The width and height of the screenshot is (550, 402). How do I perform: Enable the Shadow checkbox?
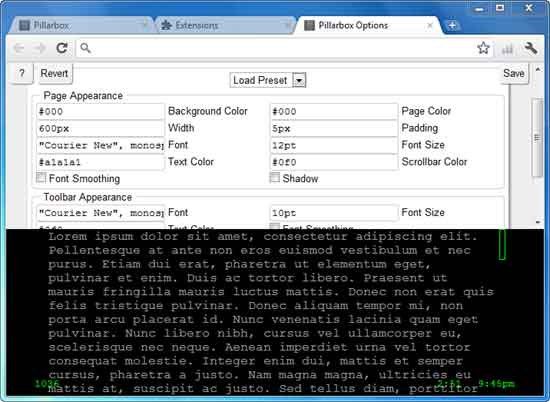coord(275,177)
